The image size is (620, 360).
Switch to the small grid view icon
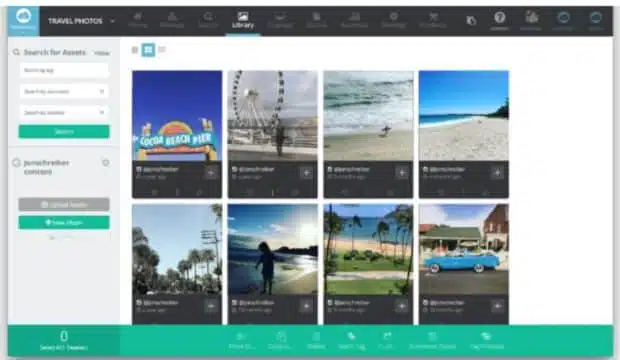tap(135, 50)
